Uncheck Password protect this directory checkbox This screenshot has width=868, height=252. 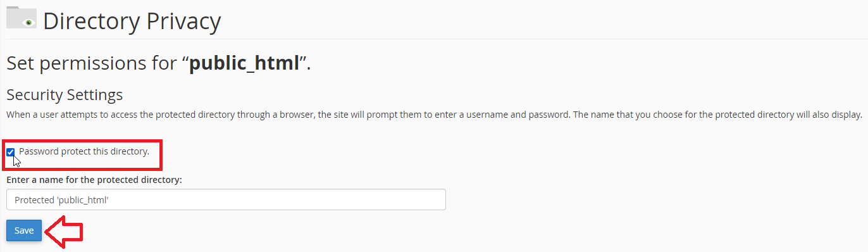pyautogui.click(x=11, y=152)
